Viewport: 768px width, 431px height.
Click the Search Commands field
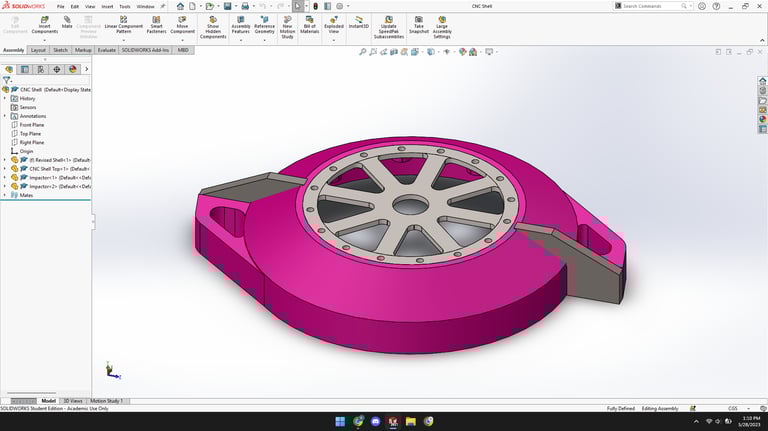coord(651,6)
